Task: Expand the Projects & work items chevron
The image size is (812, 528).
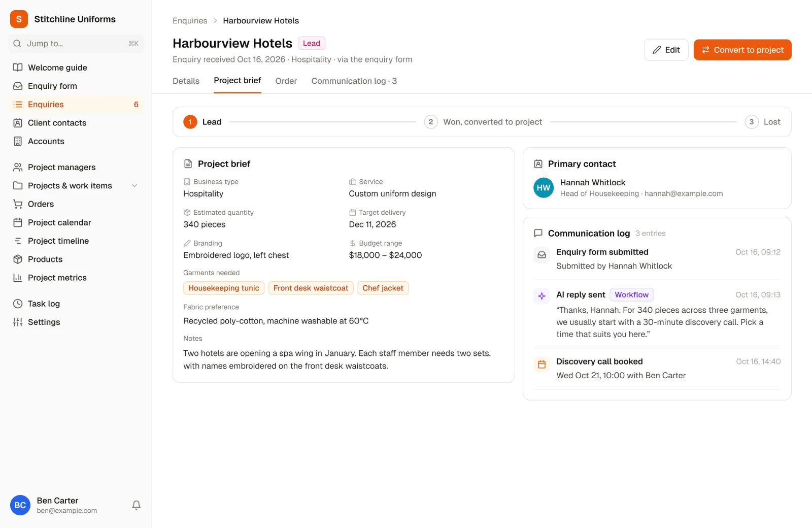Action: (134, 186)
